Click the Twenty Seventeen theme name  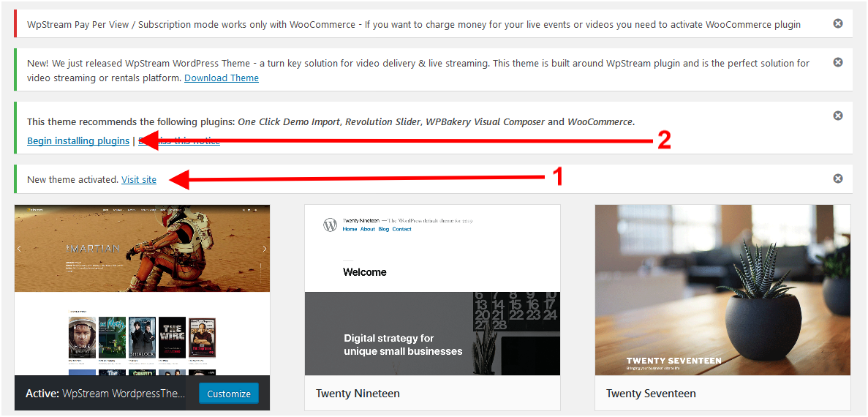pos(651,394)
